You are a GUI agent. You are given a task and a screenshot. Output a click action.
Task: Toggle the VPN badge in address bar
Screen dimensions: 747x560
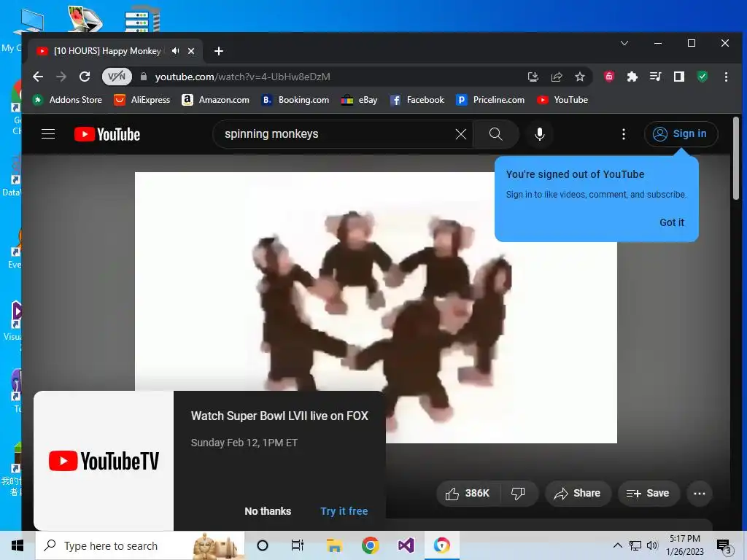click(117, 77)
